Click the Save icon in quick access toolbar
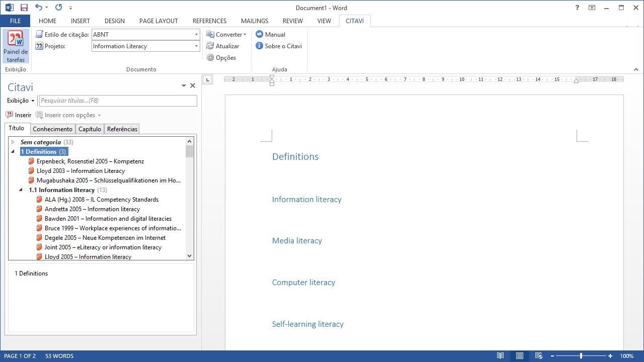Image resolution: width=644 pixels, height=362 pixels. pyautogui.click(x=24, y=8)
